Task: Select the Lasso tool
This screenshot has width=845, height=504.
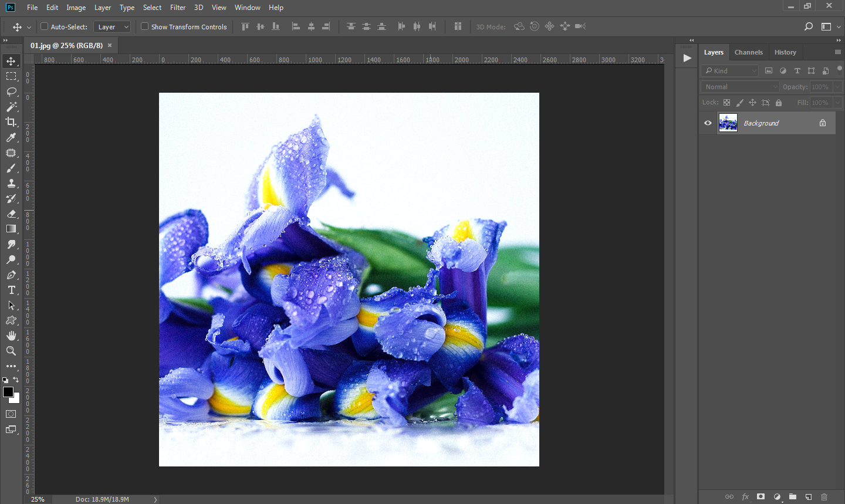Action: (11, 92)
